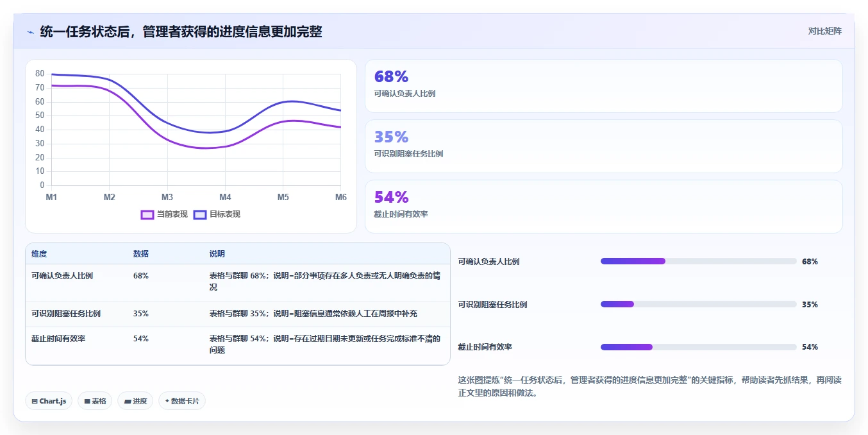The height and width of the screenshot is (435, 868).
Task: Click the sparkle icon in 数据卡片 chip
Action: point(167,401)
